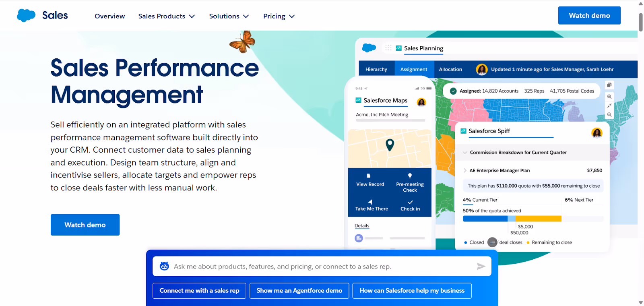Switch to the Hierarchy tab
Viewport: 644px width, 306px height.
[376, 69]
